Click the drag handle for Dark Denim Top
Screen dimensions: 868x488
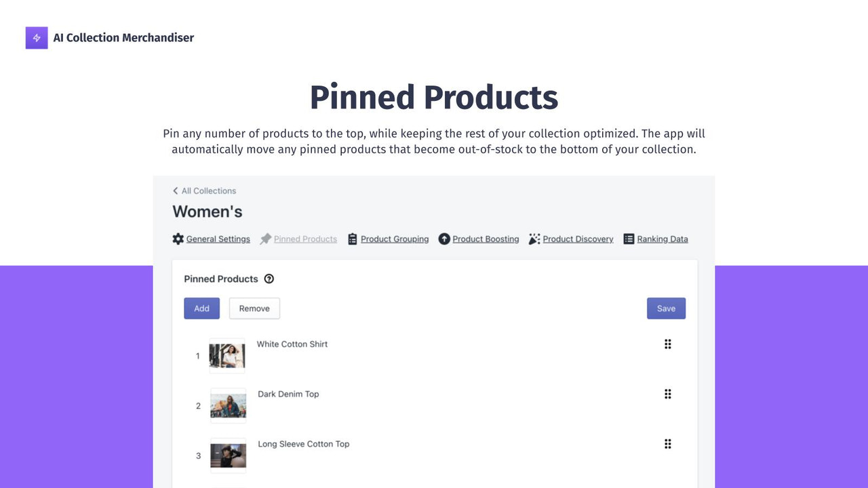[x=667, y=394]
